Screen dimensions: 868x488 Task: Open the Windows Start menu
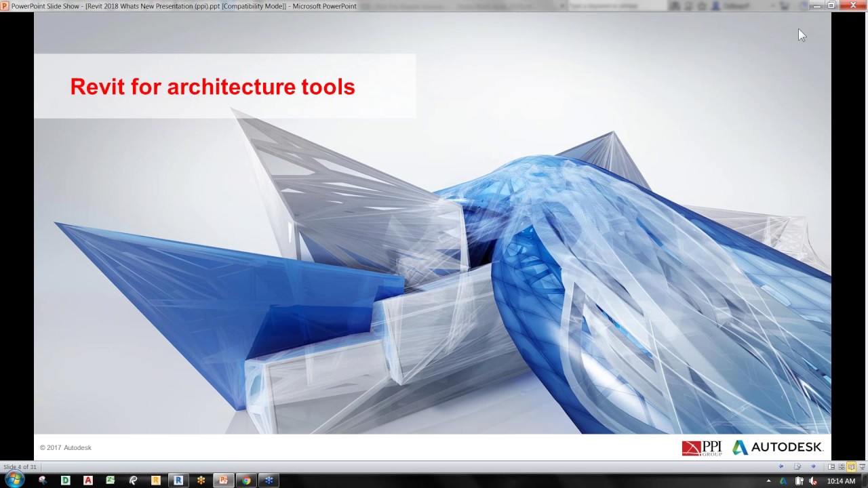[14, 480]
